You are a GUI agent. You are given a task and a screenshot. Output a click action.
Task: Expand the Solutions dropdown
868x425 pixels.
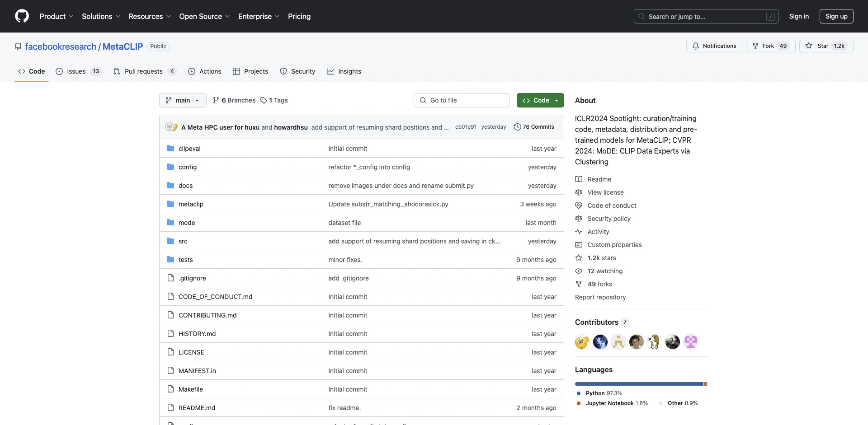point(101,16)
